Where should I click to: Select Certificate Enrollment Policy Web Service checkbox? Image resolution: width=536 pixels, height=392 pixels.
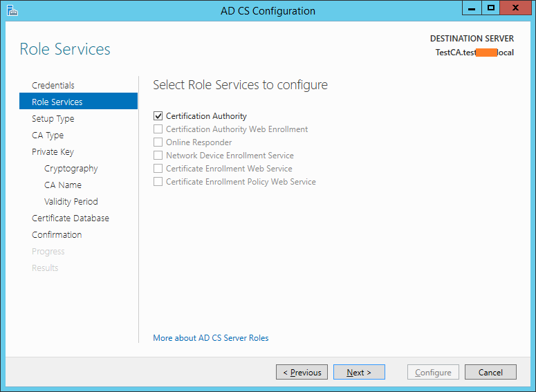pos(158,182)
